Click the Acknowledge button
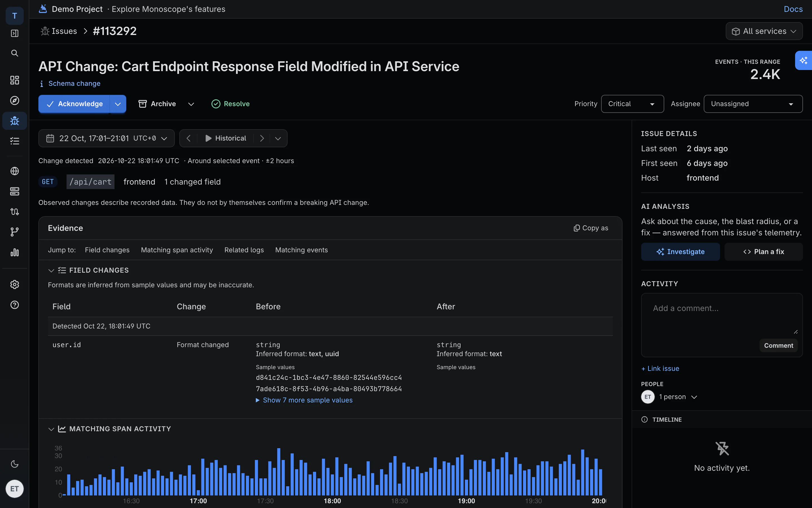812x508 pixels. (x=74, y=104)
